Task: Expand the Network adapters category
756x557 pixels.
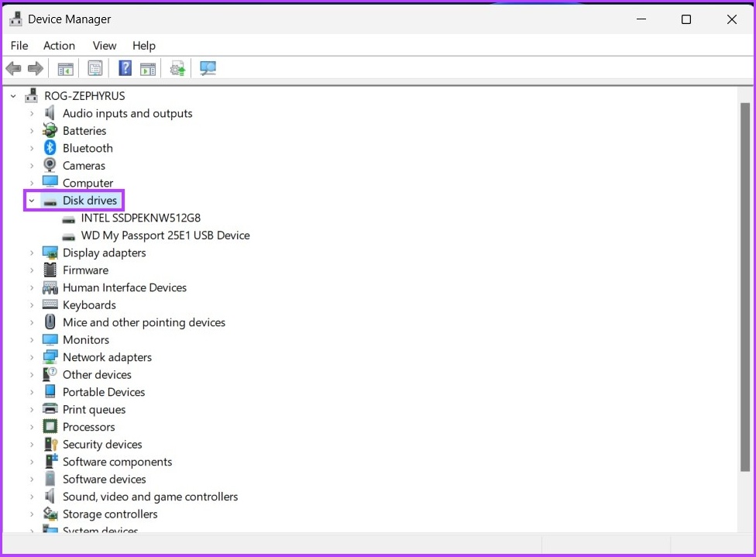Action: click(x=30, y=357)
